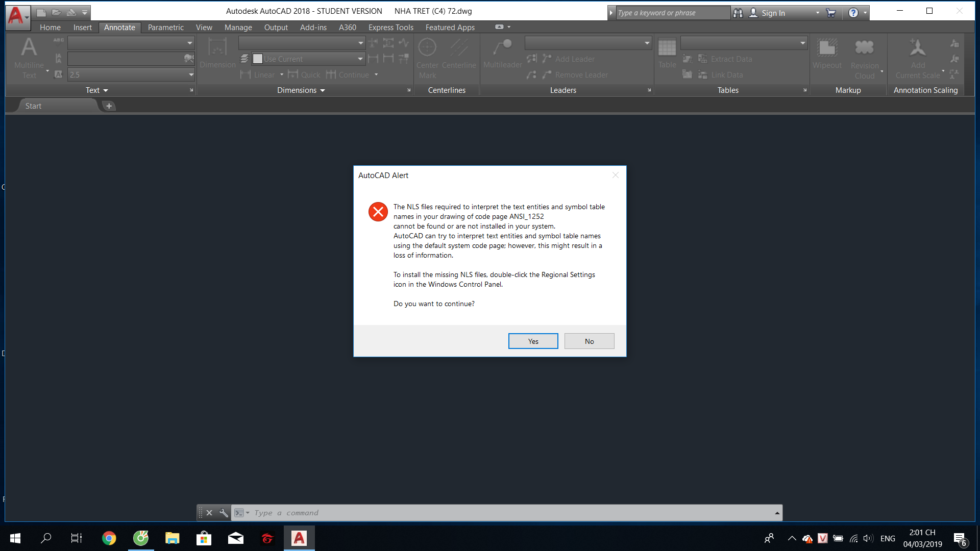Image resolution: width=980 pixels, height=551 pixels.
Task: Open the multileader style dropdown
Action: pyautogui.click(x=647, y=43)
